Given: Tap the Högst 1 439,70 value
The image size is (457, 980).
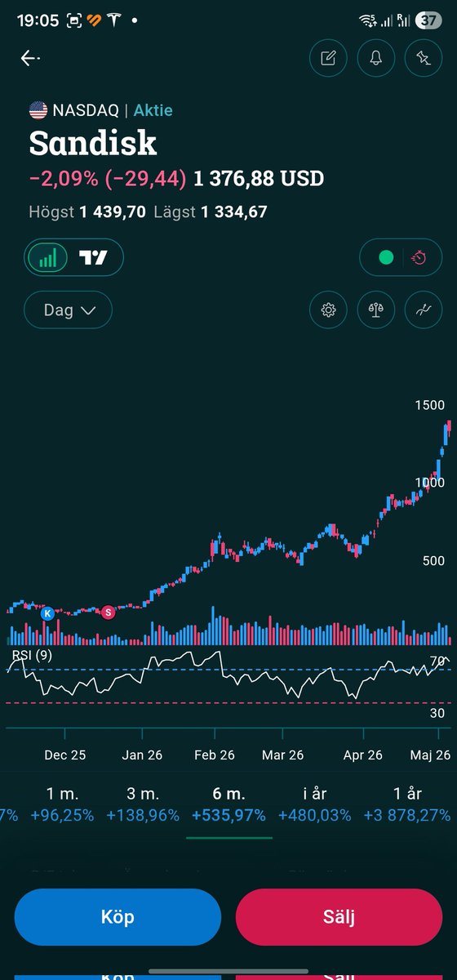Looking at the screenshot, I should pos(87,212).
